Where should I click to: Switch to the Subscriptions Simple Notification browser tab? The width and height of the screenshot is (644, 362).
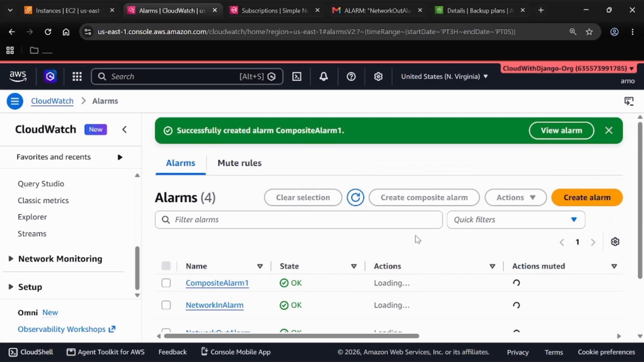pyautogui.click(x=275, y=10)
